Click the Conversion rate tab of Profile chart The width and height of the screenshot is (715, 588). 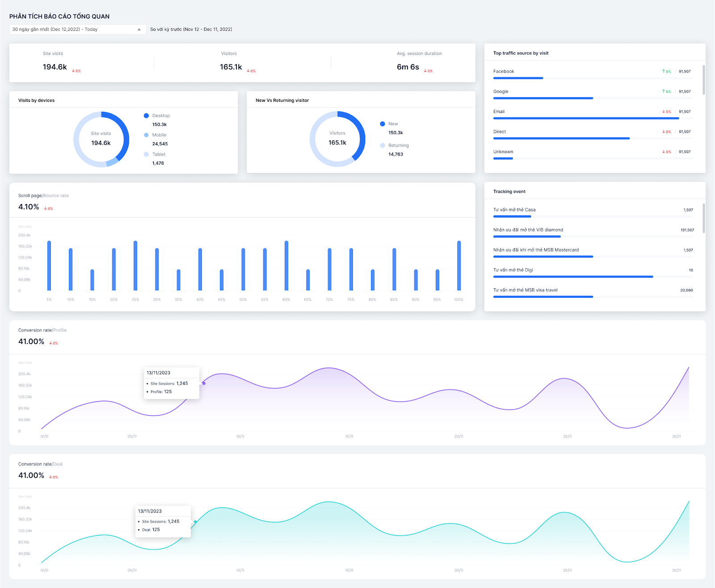point(35,330)
